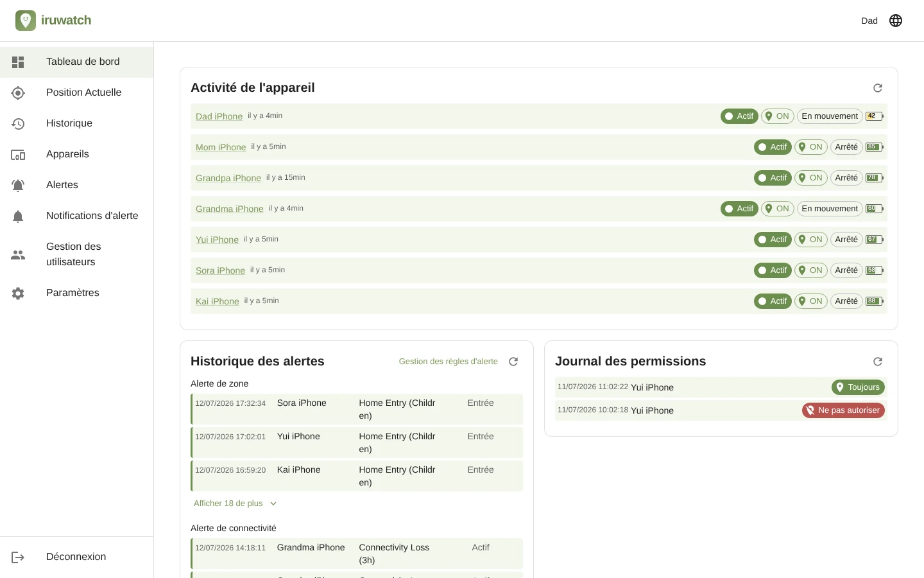Click the Historique clock icon
924x578 pixels.
(18, 123)
